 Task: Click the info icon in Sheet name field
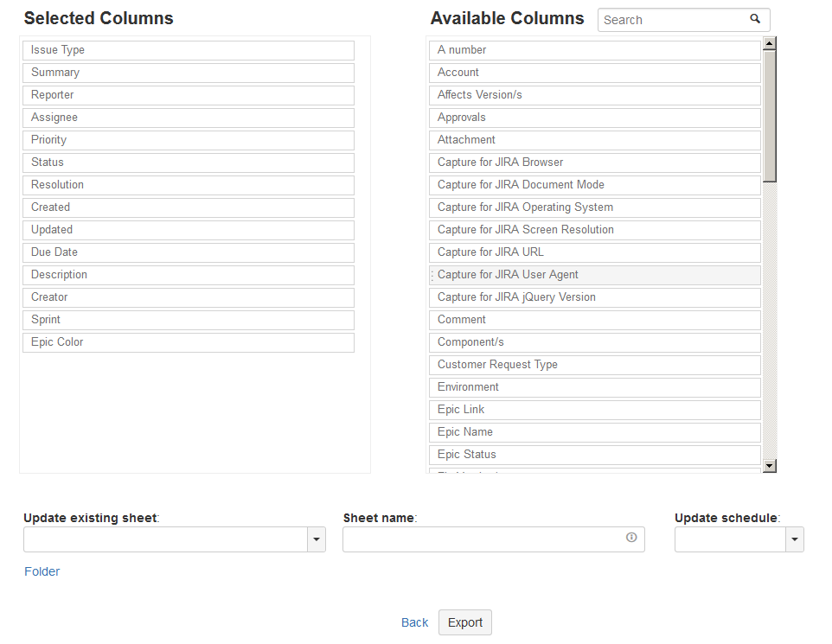[631, 538]
